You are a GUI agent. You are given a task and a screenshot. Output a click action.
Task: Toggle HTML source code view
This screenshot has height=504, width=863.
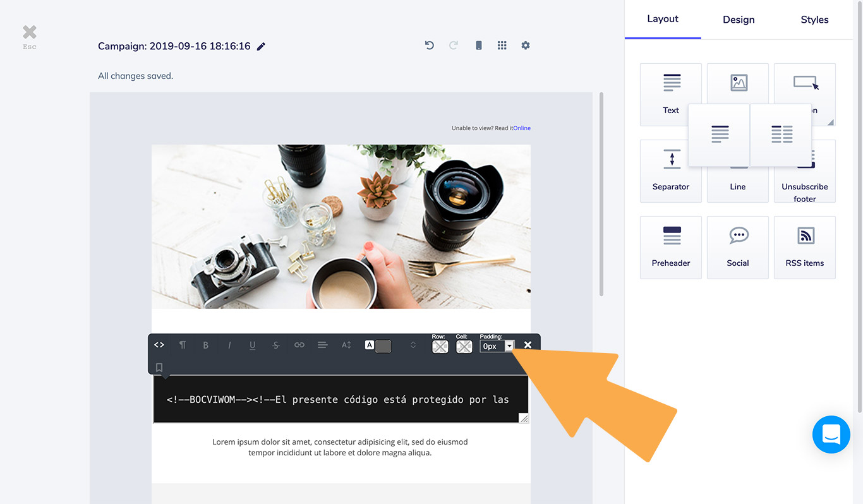point(159,345)
